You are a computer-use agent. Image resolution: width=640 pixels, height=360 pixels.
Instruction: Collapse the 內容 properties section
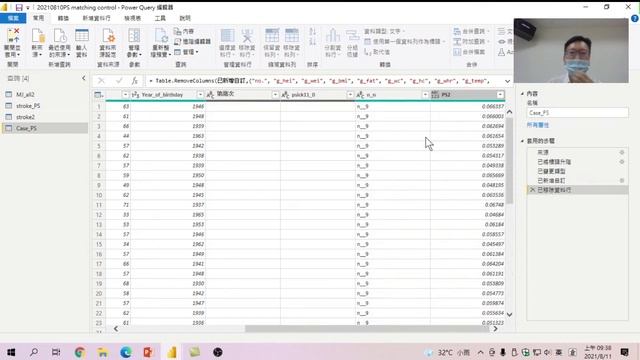522,93
